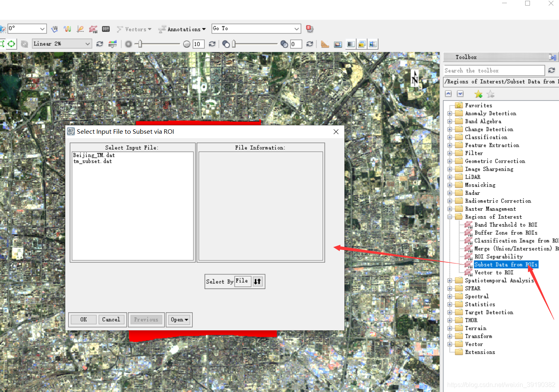559x392 pixels.
Task: Add to favorites gold star icon
Action: pos(478,94)
